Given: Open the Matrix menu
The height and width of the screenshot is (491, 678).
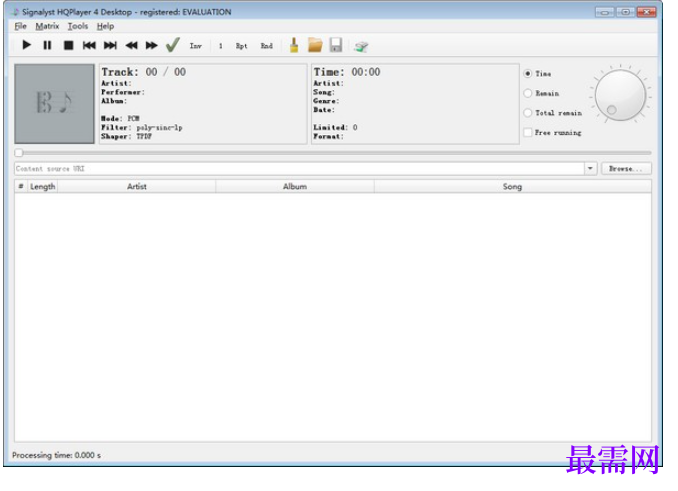Looking at the screenshot, I should click(x=47, y=26).
